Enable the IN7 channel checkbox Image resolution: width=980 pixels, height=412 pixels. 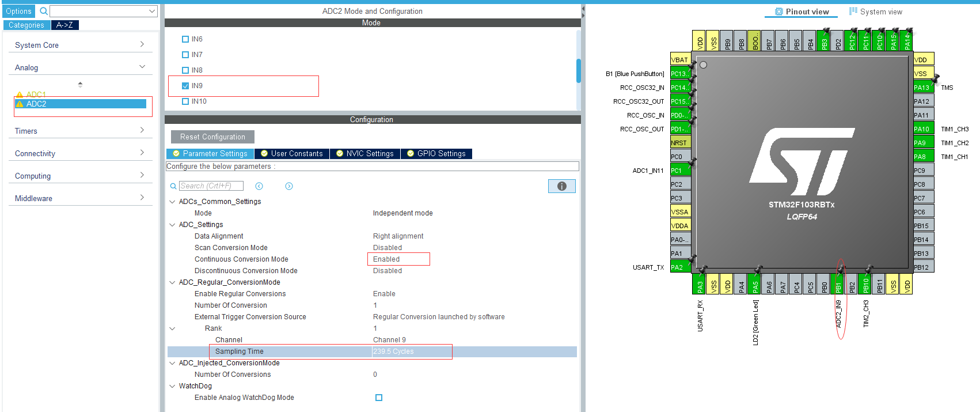(185, 55)
